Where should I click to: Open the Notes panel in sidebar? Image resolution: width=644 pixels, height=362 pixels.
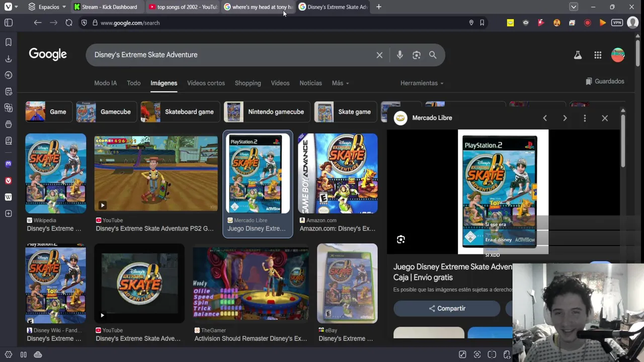(x=8, y=92)
